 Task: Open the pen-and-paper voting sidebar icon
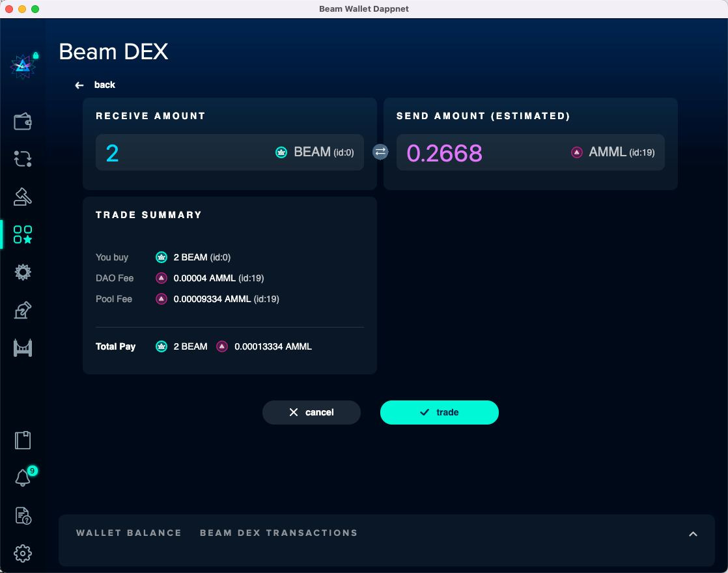point(22,310)
